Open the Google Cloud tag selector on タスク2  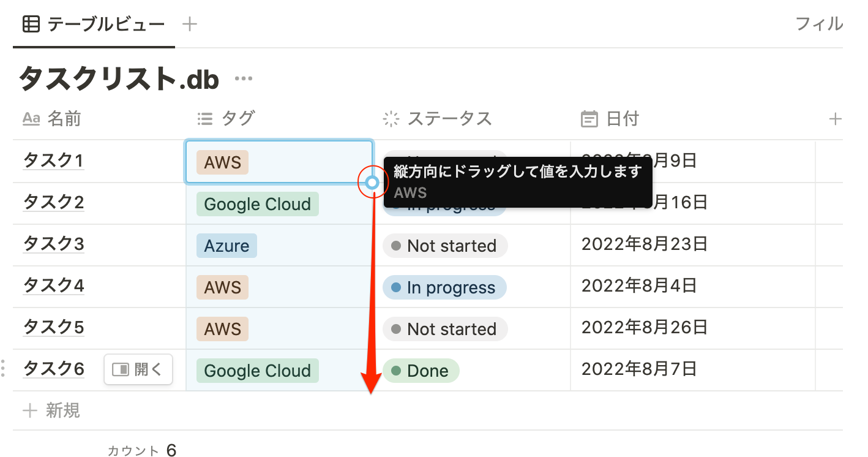point(257,204)
